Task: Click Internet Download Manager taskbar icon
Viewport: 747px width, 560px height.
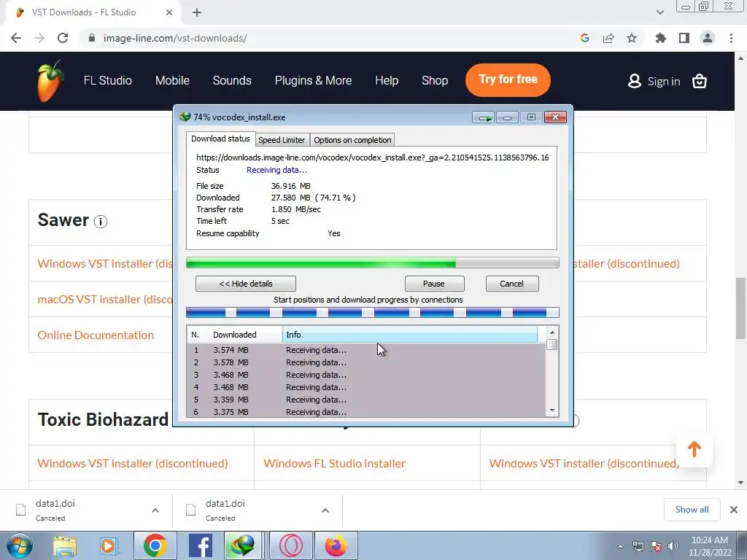Action: pyautogui.click(x=242, y=545)
